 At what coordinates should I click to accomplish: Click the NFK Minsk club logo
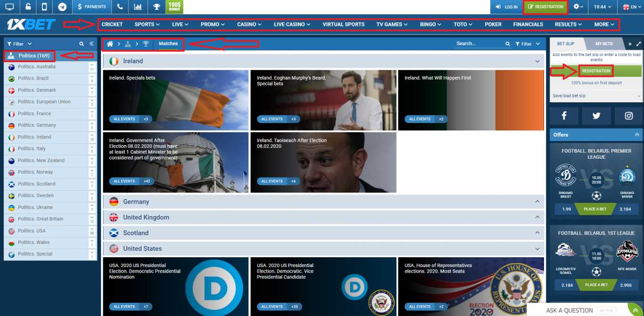coord(627,251)
